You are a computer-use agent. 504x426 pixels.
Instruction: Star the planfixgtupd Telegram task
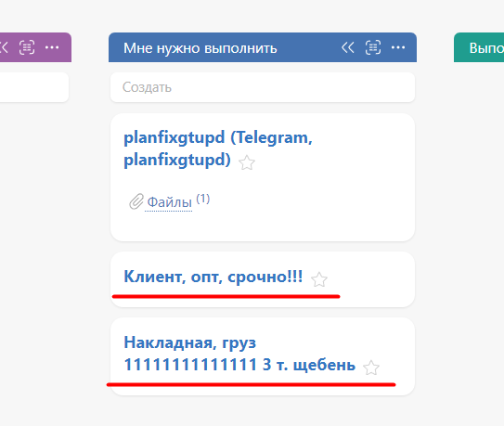pos(247,162)
